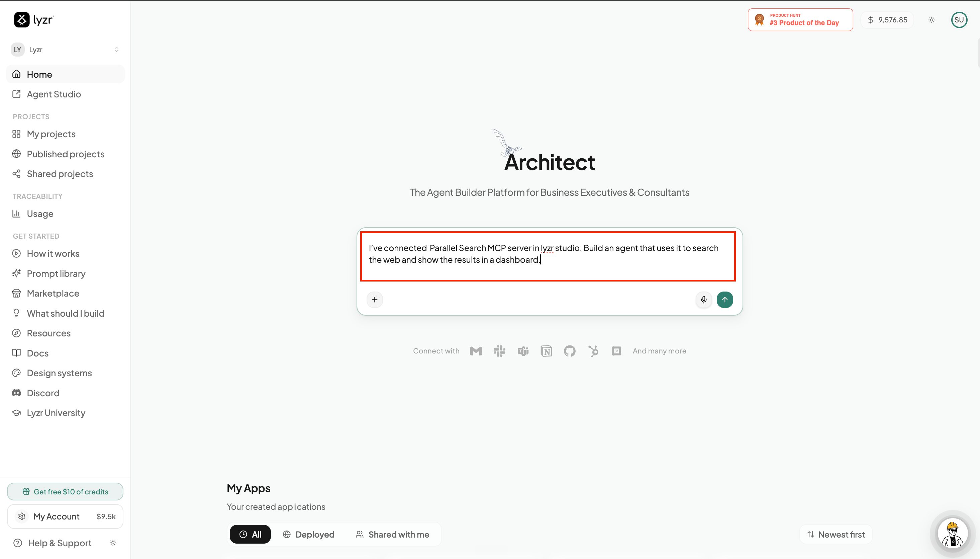Click the microphone voice input icon
The height and width of the screenshot is (559, 980).
pyautogui.click(x=703, y=300)
